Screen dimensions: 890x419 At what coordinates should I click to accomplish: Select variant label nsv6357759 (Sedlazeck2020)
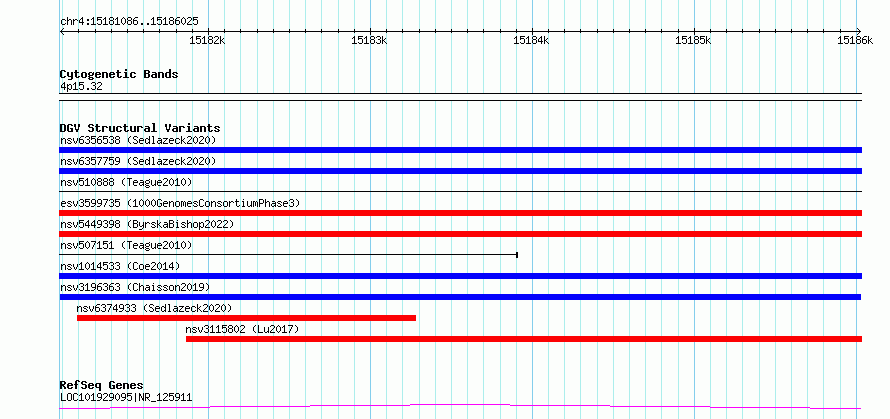(138, 161)
